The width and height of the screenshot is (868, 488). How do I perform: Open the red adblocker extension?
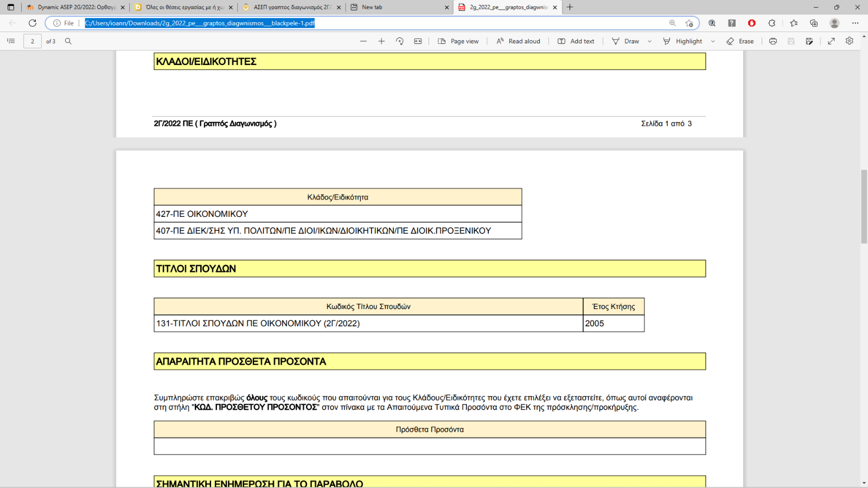pos(751,23)
